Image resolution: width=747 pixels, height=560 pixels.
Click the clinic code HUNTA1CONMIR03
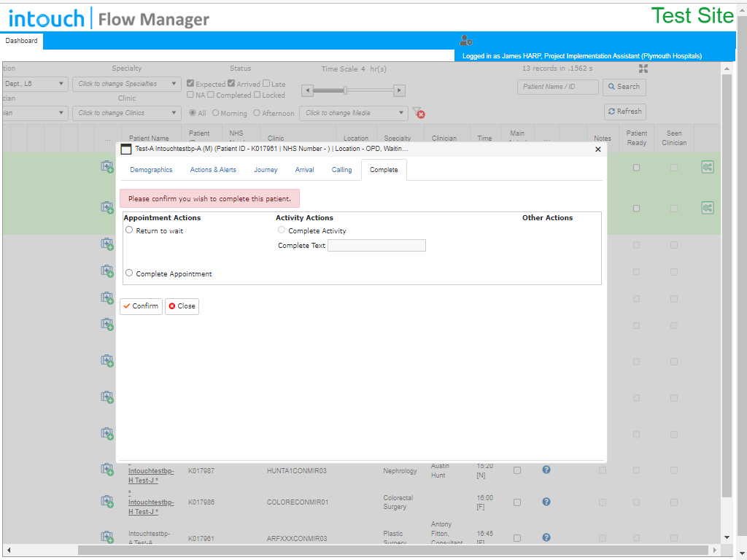click(x=297, y=471)
